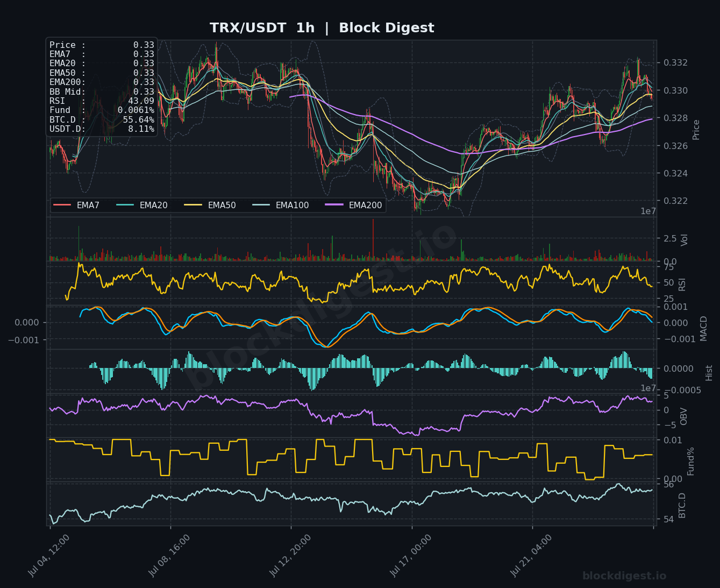Click the Jul 08, 16:00 axis label
This screenshot has width=720, height=588.
click(169, 556)
